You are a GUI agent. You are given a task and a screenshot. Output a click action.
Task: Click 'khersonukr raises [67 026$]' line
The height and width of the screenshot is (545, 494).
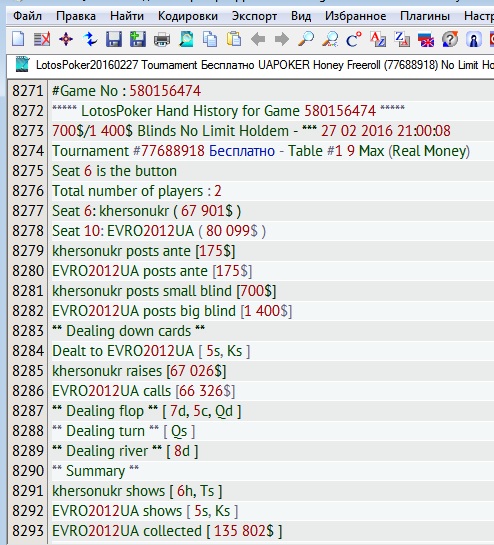pyautogui.click(x=139, y=371)
